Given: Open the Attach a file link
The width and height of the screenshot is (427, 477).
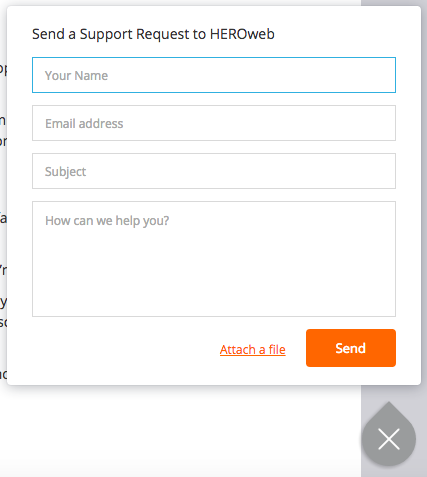Looking at the screenshot, I should 253,350.
